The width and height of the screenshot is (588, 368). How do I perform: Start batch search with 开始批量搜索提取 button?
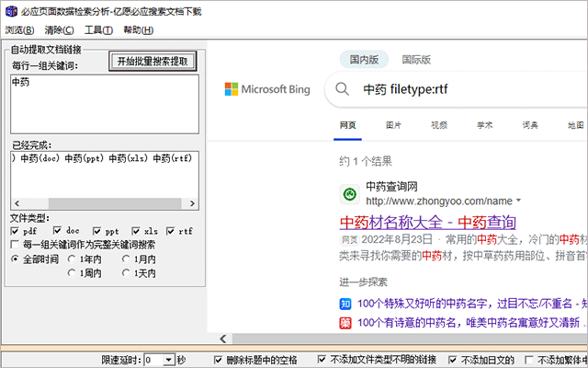click(x=153, y=62)
